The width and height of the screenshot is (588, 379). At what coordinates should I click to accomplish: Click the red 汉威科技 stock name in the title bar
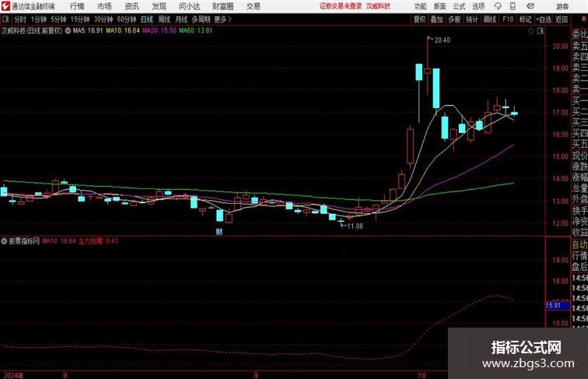click(x=378, y=6)
